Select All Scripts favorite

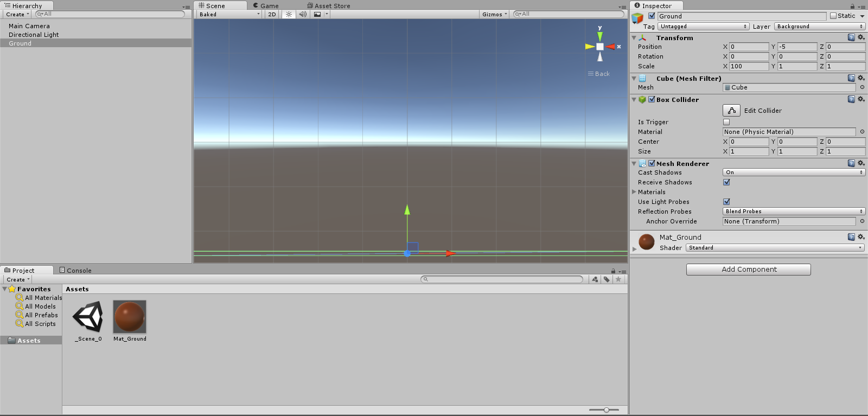pyautogui.click(x=36, y=324)
